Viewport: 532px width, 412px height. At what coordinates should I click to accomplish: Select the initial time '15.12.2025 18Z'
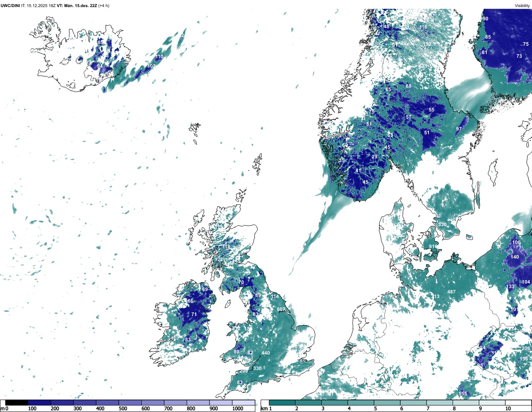click(x=41, y=6)
